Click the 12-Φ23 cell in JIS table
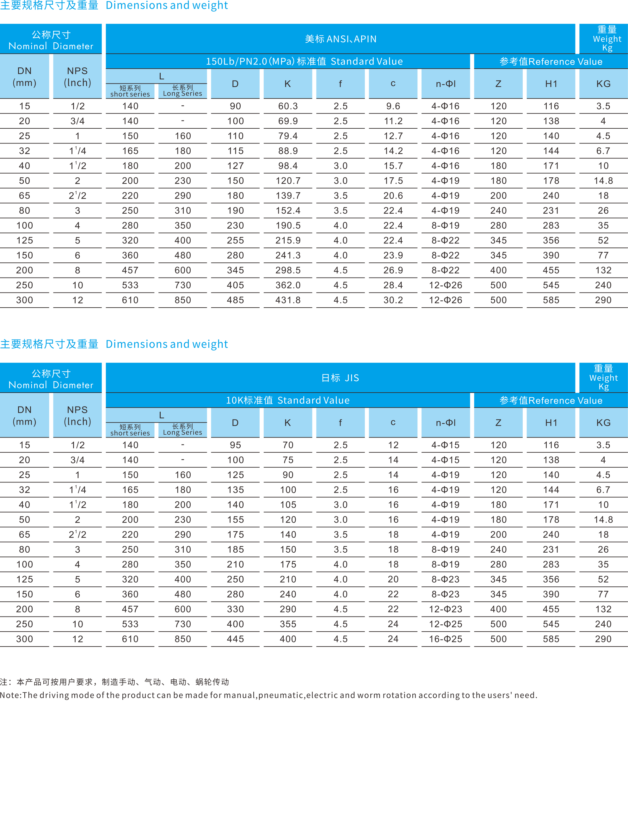This screenshot has width=628, height=840. (446, 609)
